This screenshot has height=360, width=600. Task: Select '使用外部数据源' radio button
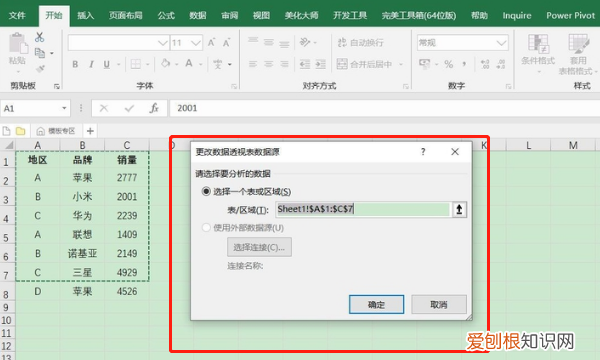[206, 228]
